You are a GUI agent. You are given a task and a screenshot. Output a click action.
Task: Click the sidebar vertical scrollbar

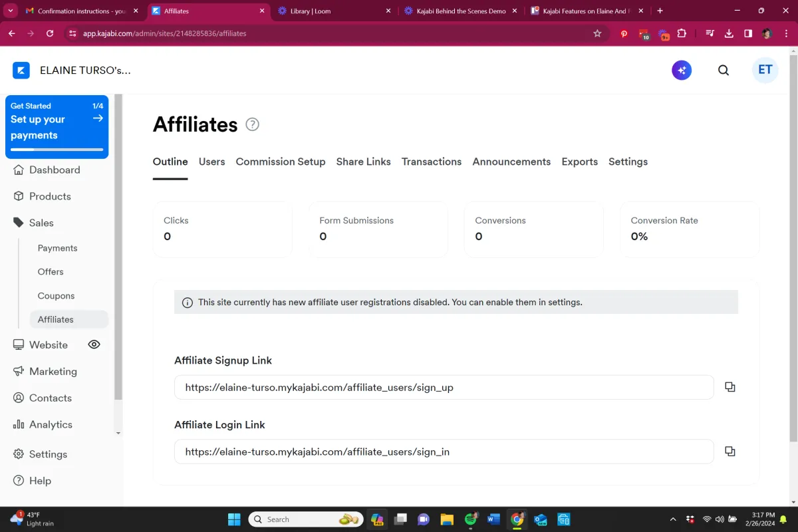tap(118, 247)
